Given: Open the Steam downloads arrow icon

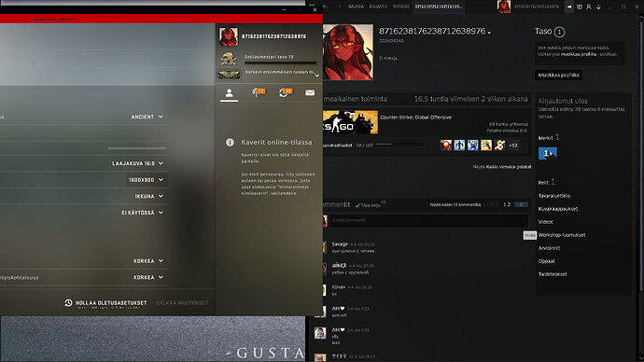Looking at the screenshot, I should click(x=598, y=7).
